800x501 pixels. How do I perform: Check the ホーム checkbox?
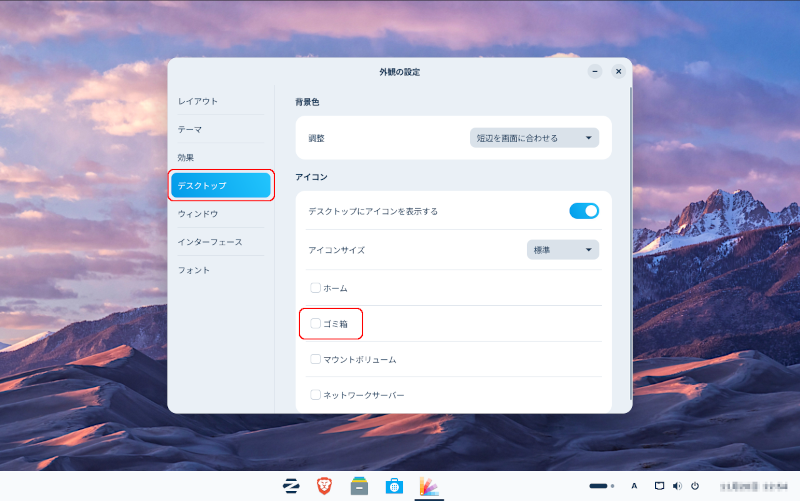click(315, 288)
